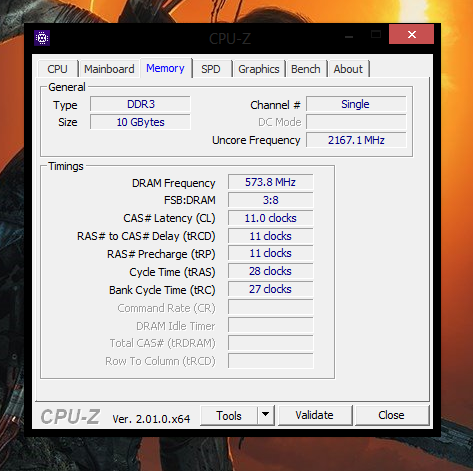473x471 pixels.
Task: Click the 10 GBytes size value
Action: 140,122
